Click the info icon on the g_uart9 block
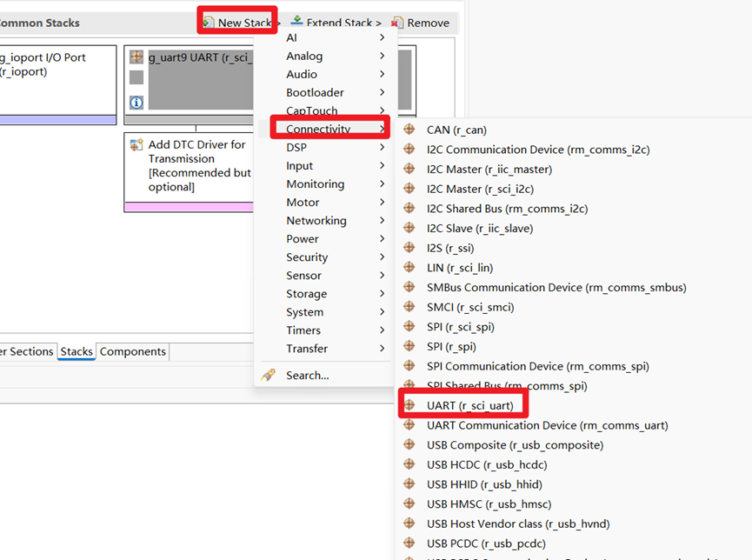Image resolution: width=752 pixels, height=560 pixels. point(136,103)
